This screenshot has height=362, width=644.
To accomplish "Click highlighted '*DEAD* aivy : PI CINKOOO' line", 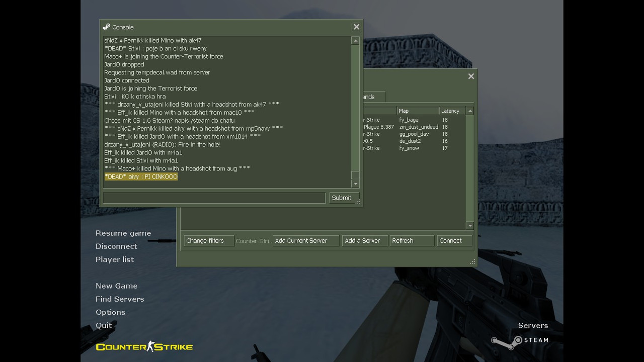I will click(x=141, y=177).
